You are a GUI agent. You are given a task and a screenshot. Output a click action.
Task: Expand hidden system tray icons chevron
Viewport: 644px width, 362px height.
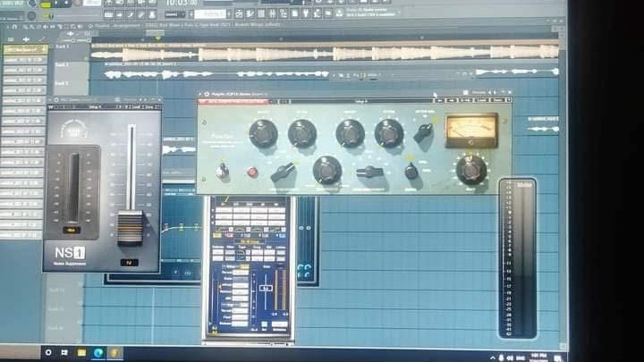pos(493,358)
